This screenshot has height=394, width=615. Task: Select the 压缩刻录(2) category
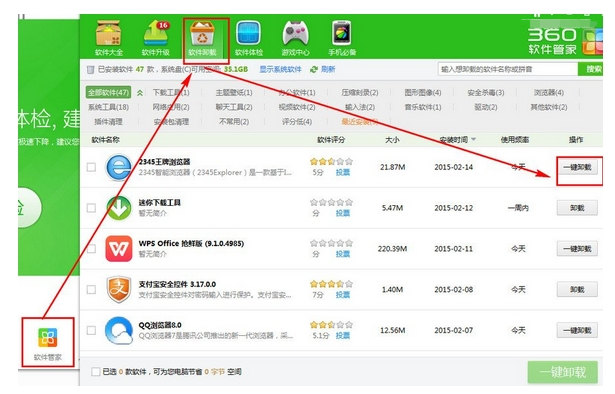[x=360, y=93]
